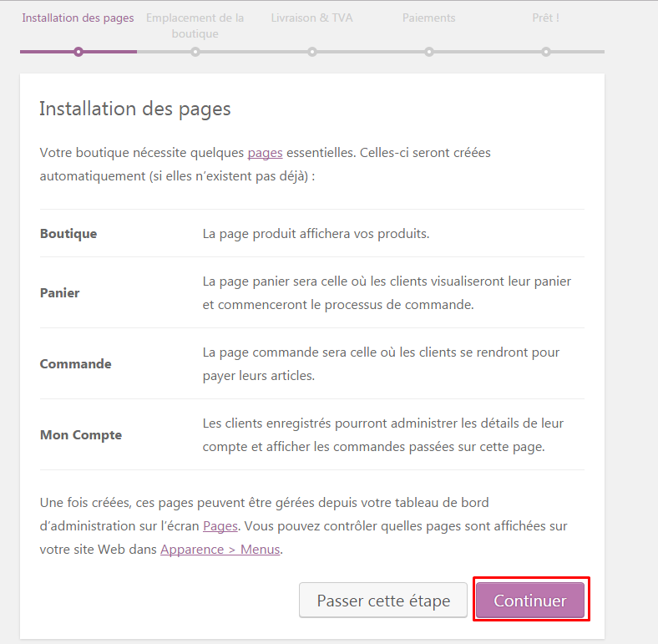658x644 pixels.
Task: Click the Passer cette étape button
Action: [383, 600]
